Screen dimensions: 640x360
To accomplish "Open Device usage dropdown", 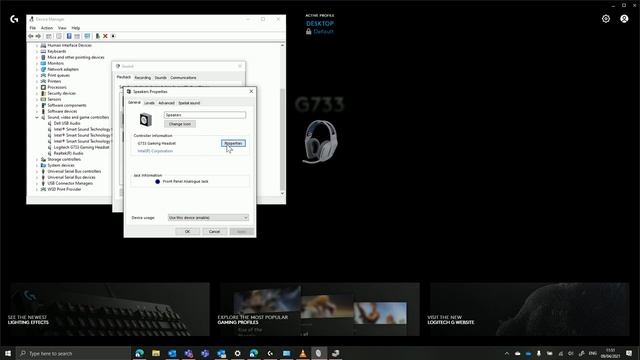I will click(208, 218).
